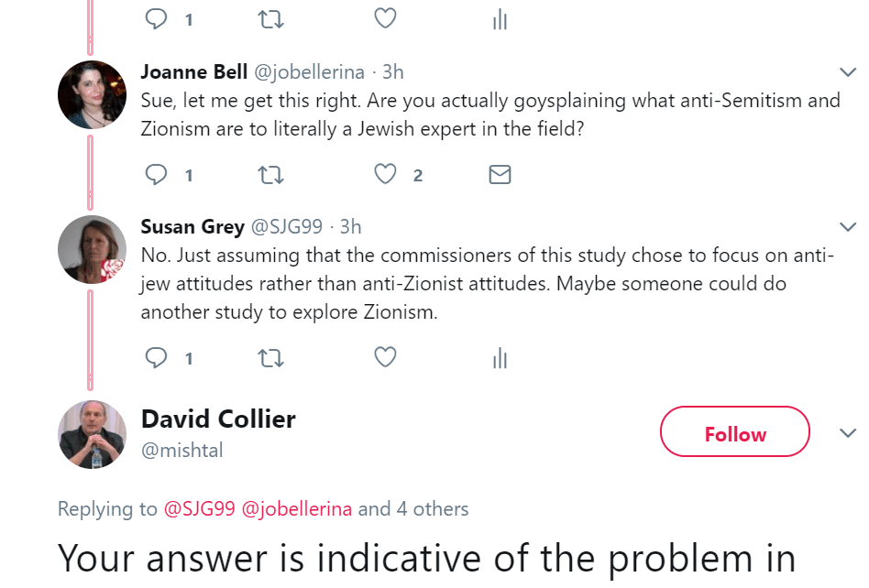This screenshot has width=869, height=588.
Task: Reply icon on the top tweet
Action: (x=158, y=18)
